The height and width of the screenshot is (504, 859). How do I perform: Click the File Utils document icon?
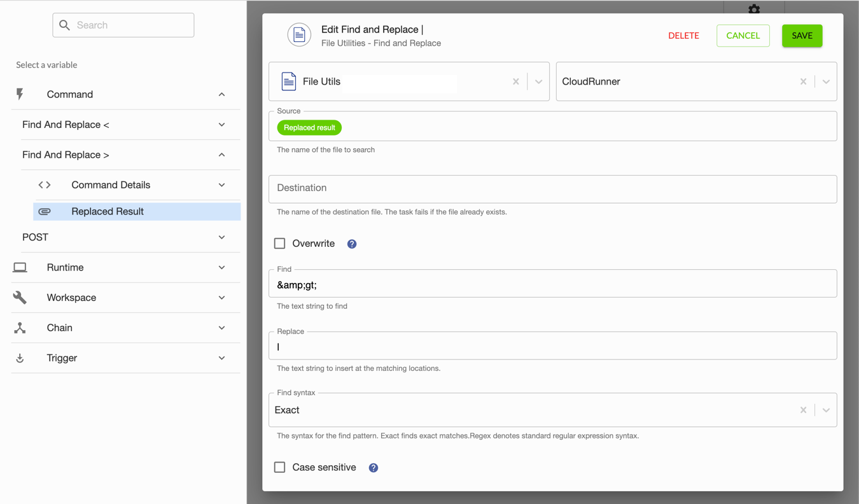click(288, 81)
